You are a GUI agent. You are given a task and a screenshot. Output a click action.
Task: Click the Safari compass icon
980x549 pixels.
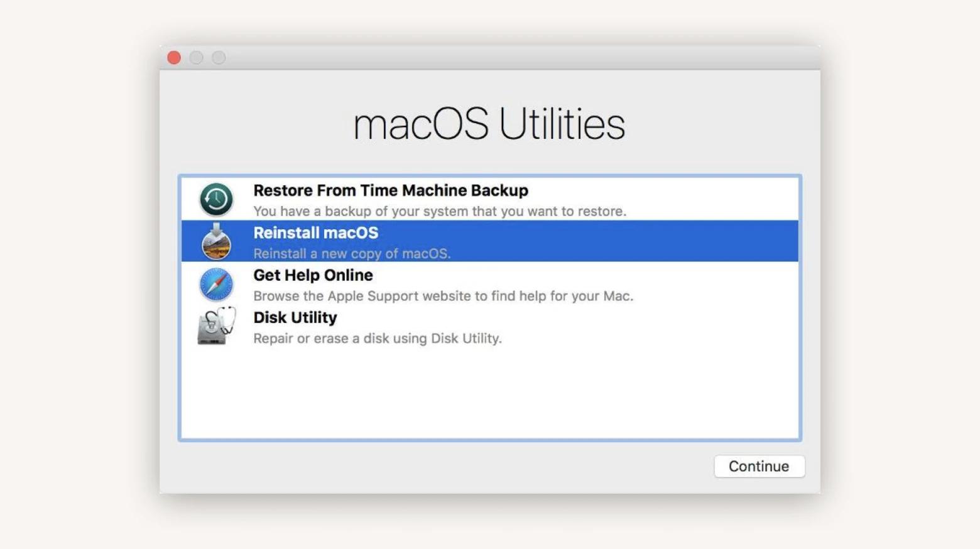pyautogui.click(x=216, y=284)
